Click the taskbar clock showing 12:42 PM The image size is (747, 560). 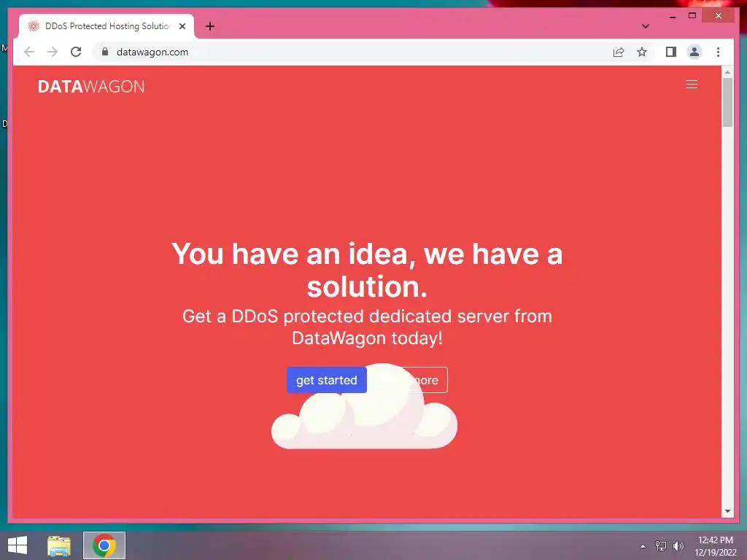point(716,546)
